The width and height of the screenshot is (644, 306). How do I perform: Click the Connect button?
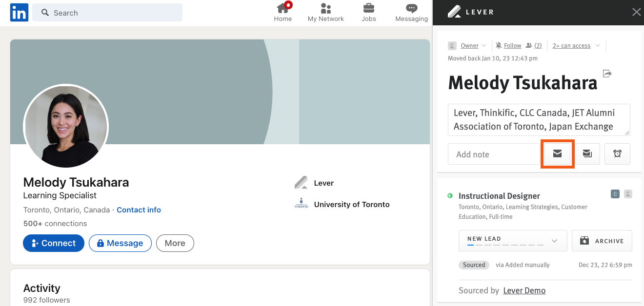[54, 243]
